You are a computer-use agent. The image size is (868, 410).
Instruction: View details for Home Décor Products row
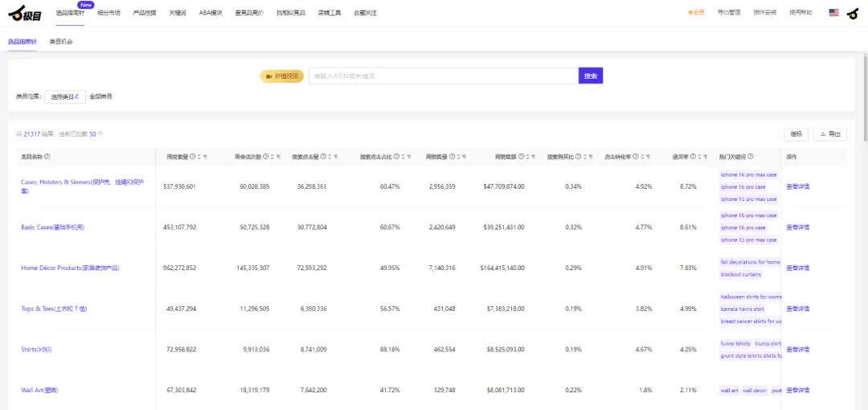pos(798,269)
